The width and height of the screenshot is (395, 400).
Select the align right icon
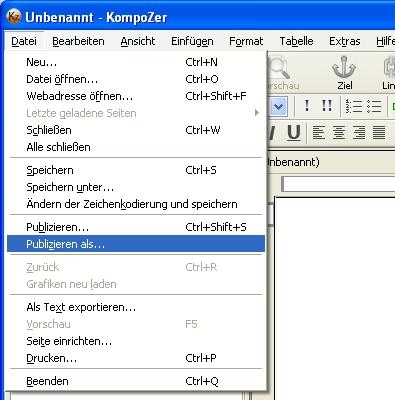coord(359,132)
